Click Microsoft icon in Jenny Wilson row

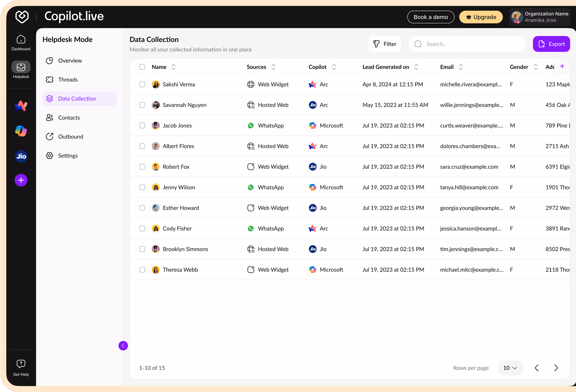[x=313, y=187]
